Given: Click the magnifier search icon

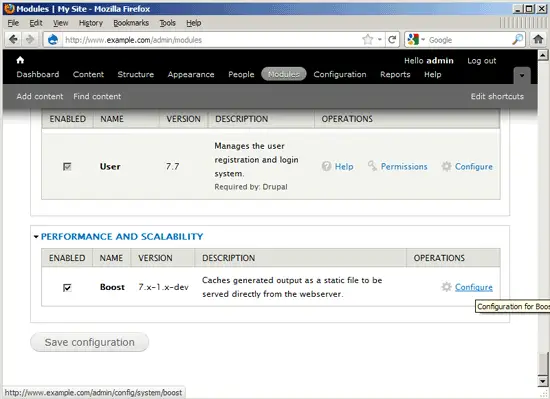Looking at the screenshot, I should point(518,39).
